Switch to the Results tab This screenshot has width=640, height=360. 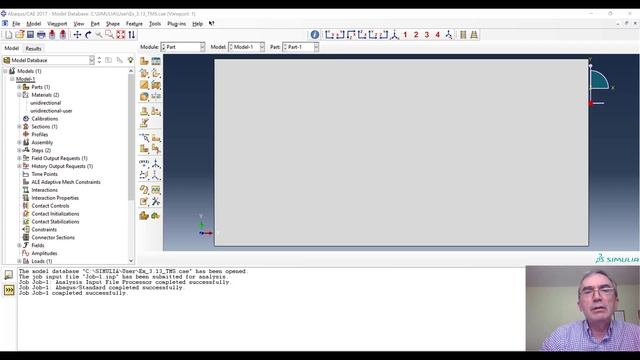tap(33, 49)
